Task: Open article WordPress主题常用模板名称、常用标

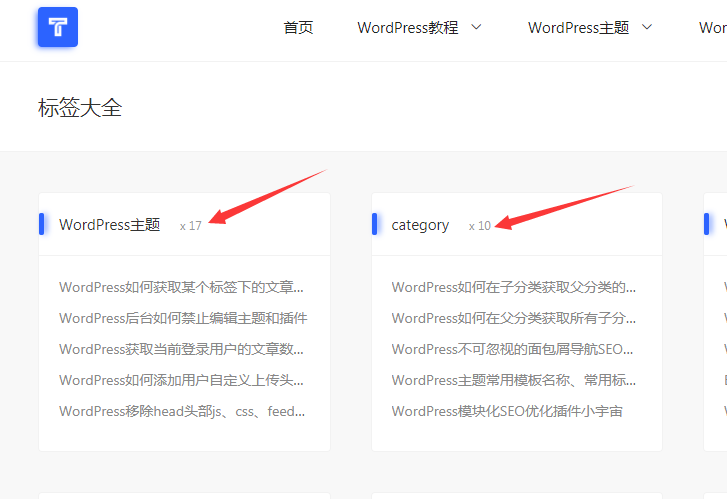Action: click(x=514, y=380)
